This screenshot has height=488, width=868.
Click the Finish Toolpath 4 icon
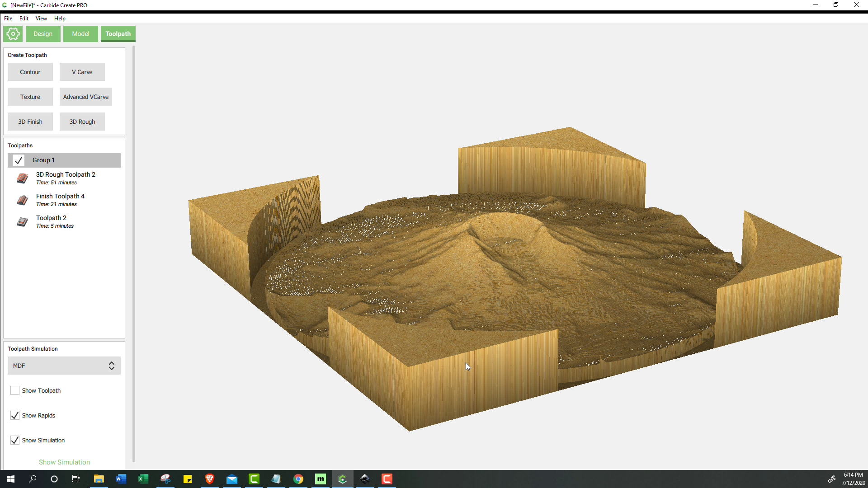22,199
